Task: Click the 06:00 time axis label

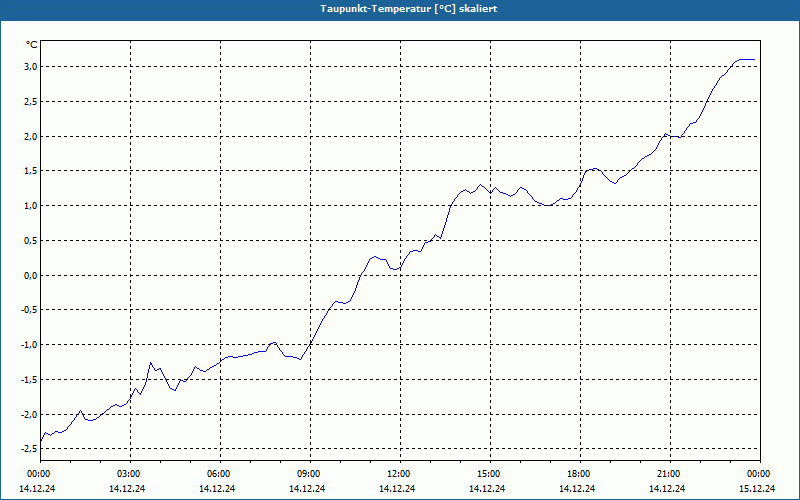Action: coord(220,474)
